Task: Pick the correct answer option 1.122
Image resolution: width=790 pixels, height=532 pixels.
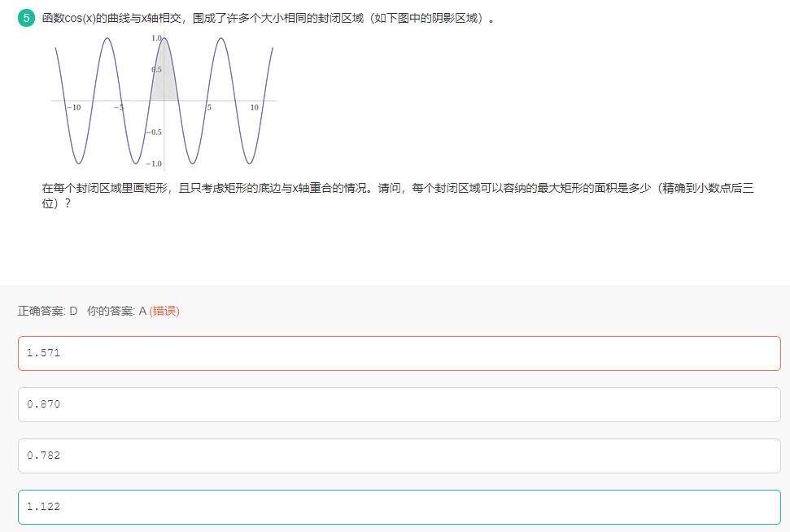Action: (399, 507)
